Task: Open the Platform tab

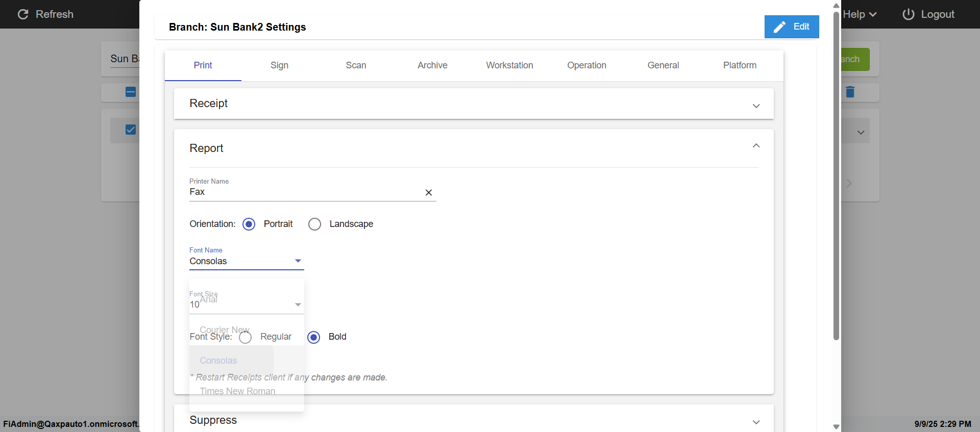Action: (740, 65)
